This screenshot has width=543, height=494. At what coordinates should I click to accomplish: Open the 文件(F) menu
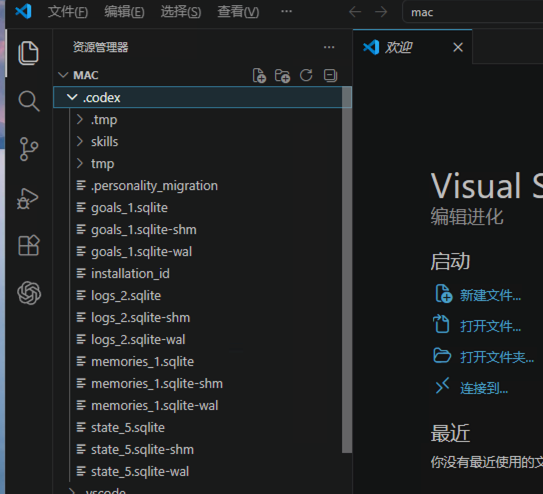pyautogui.click(x=68, y=12)
